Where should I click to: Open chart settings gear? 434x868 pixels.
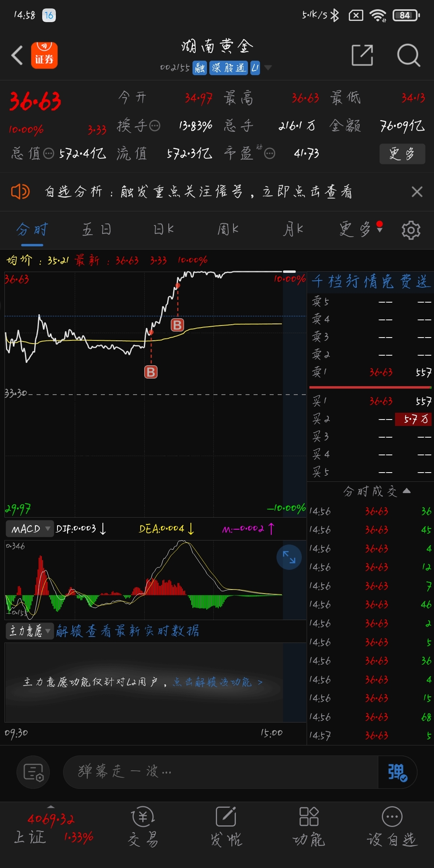coord(411,230)
